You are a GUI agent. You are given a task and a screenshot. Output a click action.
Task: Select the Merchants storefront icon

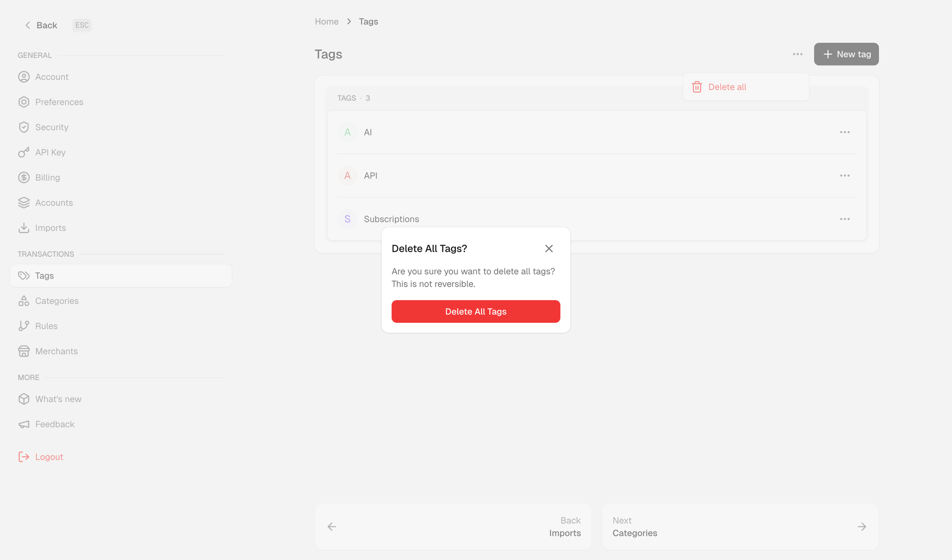(24, 351)
